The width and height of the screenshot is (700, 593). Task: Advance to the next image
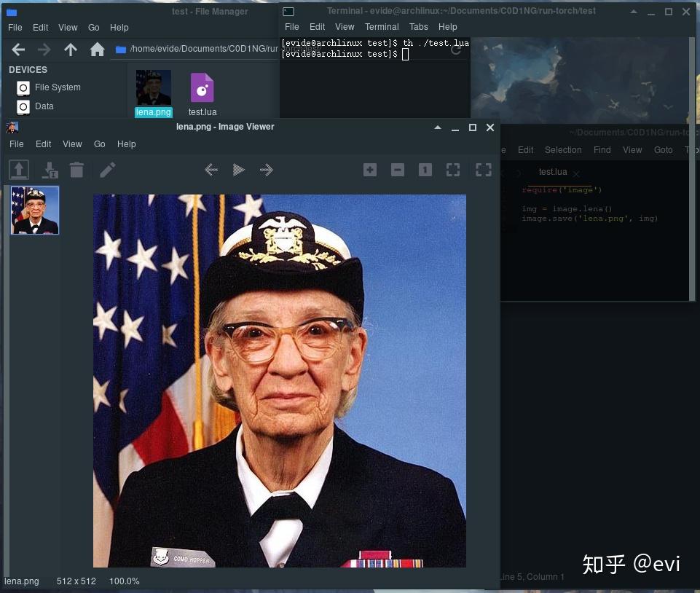[266, 170]
